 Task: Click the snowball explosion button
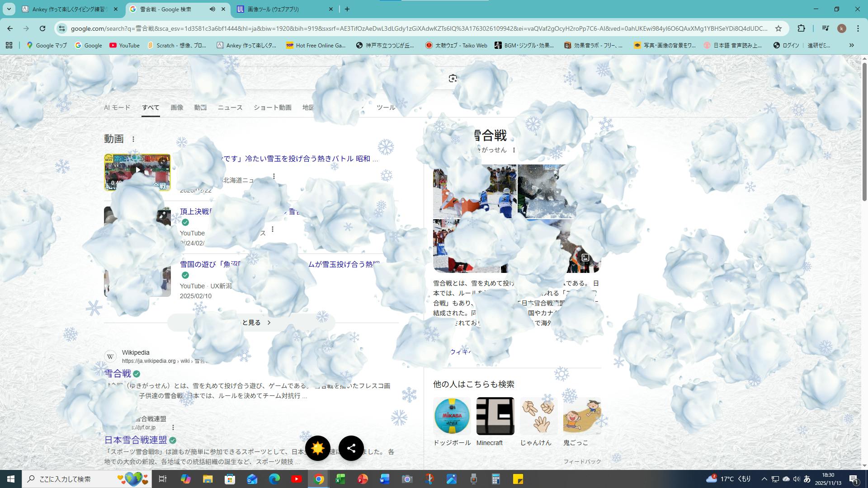317,448
